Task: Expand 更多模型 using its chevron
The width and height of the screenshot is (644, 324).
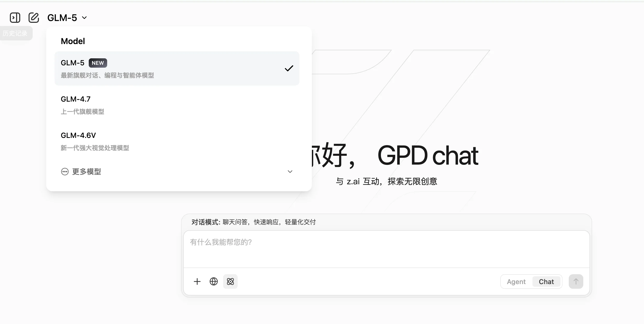Action: pos(290,172)
